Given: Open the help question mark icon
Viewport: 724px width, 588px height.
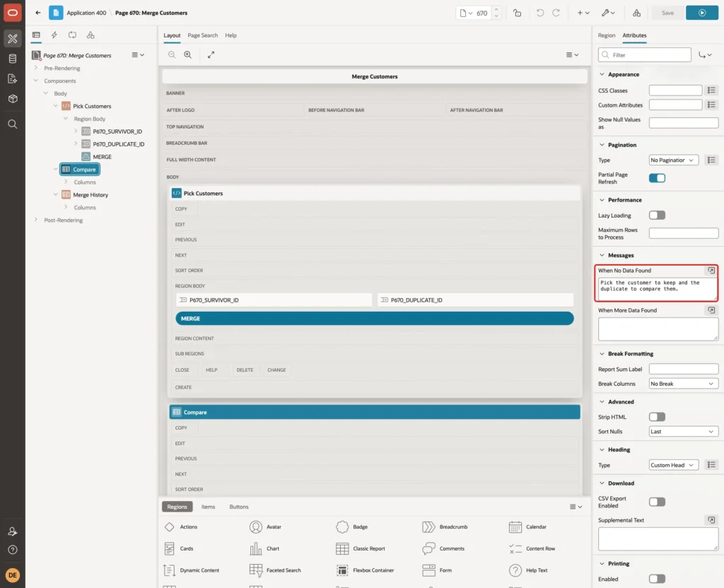Looking at the screenshot, I should [x=13, y=550].
